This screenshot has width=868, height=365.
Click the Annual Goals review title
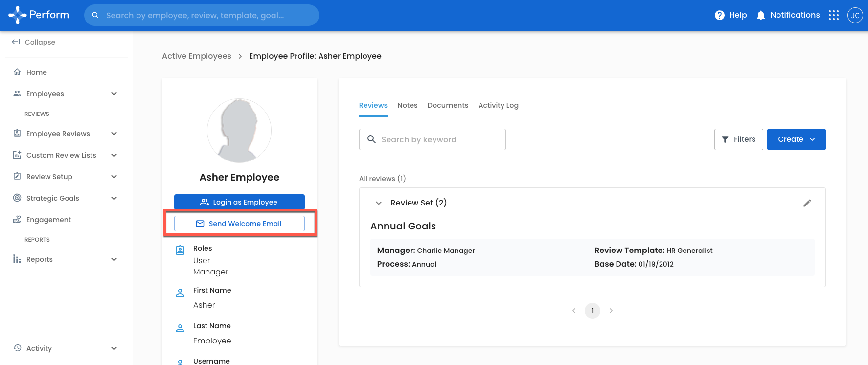(403, 226)
